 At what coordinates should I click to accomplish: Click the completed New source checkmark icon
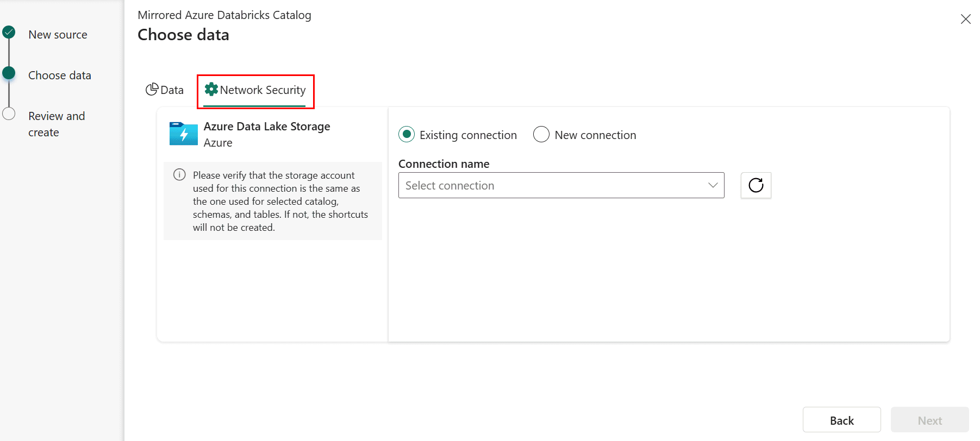pos(9,32)
